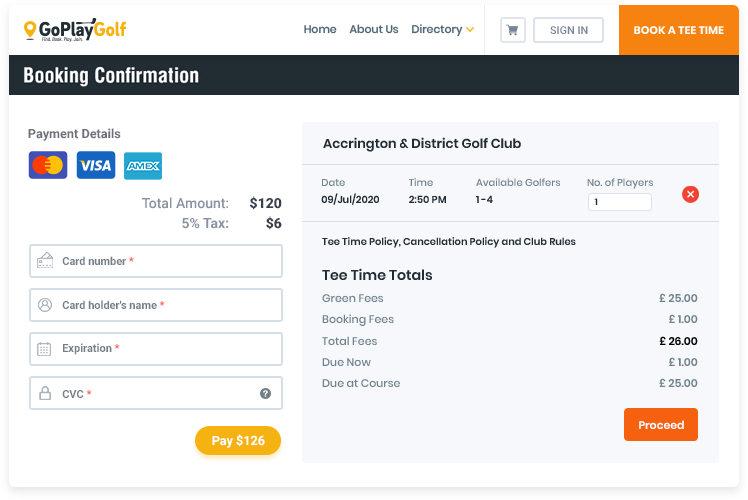This screenshot has height=500, width=748.
Task: Click the person icon in Card holder field
Action: pyautogui.click(x=45, y=304)
